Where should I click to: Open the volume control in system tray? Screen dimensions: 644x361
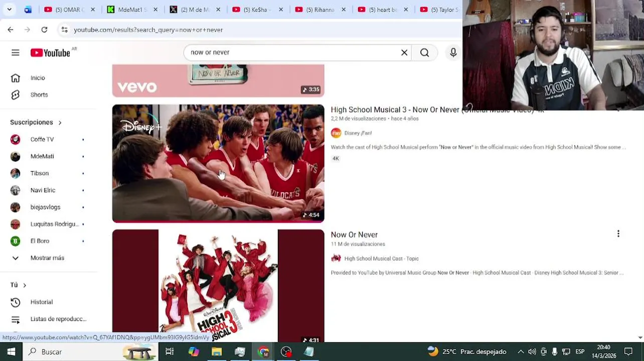tap(532, 351)
